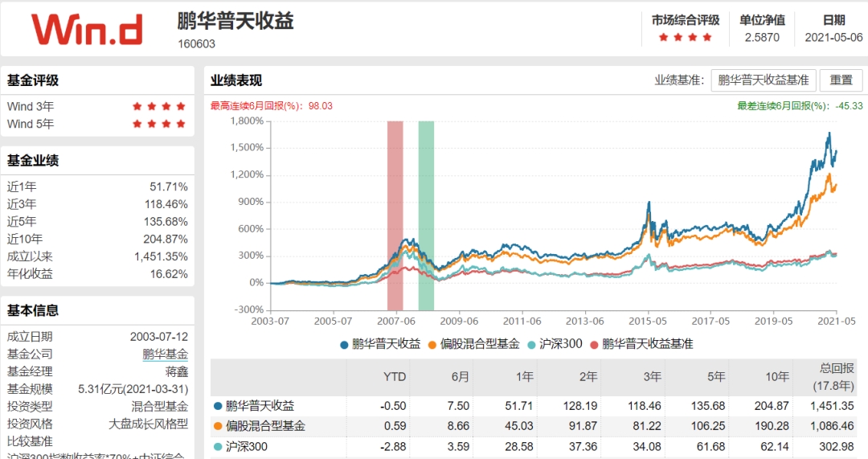
Task: Select the 1年 column header
Action: (524, 377)
